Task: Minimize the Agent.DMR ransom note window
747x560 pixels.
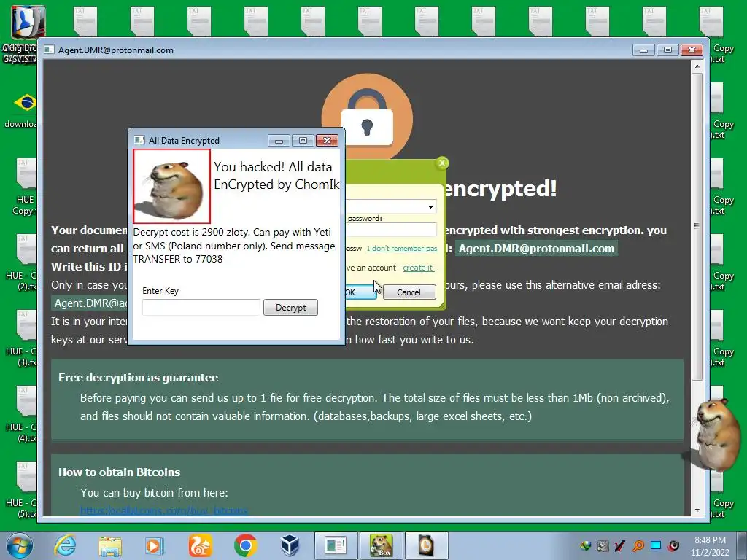Action: [643, 50]
